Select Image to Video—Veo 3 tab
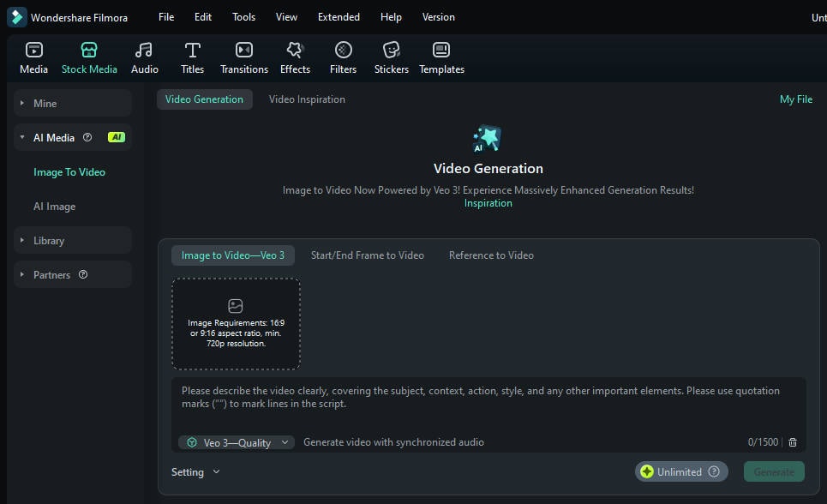 pos(232,255)
